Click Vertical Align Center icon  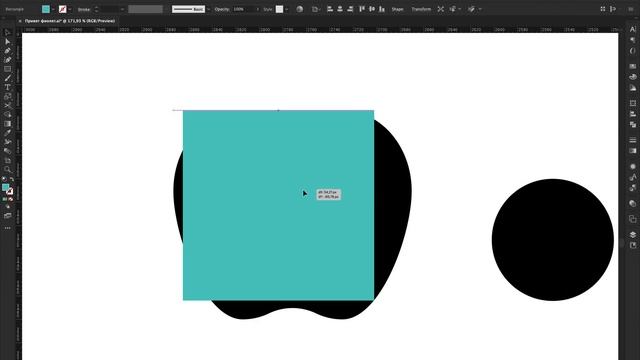(372, 9)
